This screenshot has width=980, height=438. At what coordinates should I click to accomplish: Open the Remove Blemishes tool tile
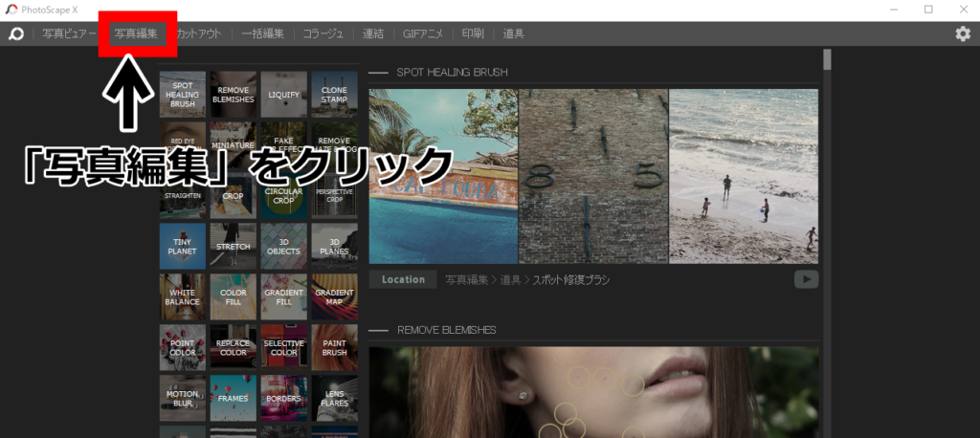(x=233, y=95)
